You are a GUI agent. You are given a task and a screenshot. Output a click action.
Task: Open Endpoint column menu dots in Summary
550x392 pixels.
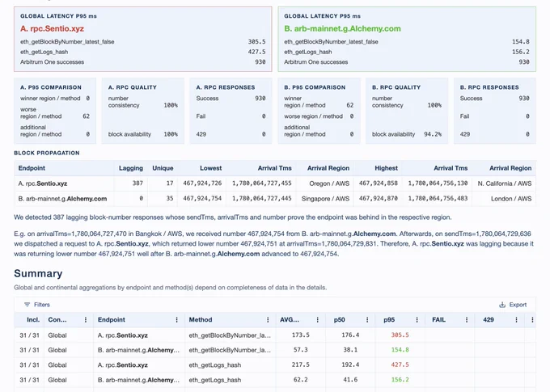[x=177, y=320]
